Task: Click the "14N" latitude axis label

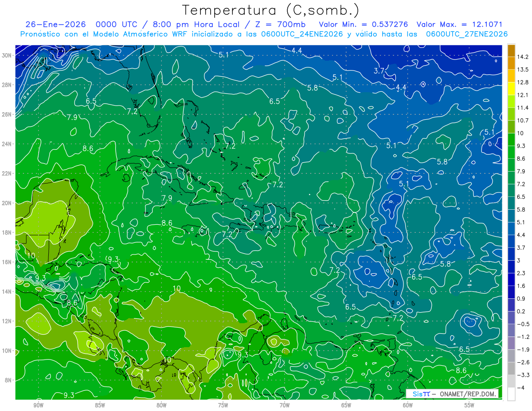Action: tap(7, 292)
